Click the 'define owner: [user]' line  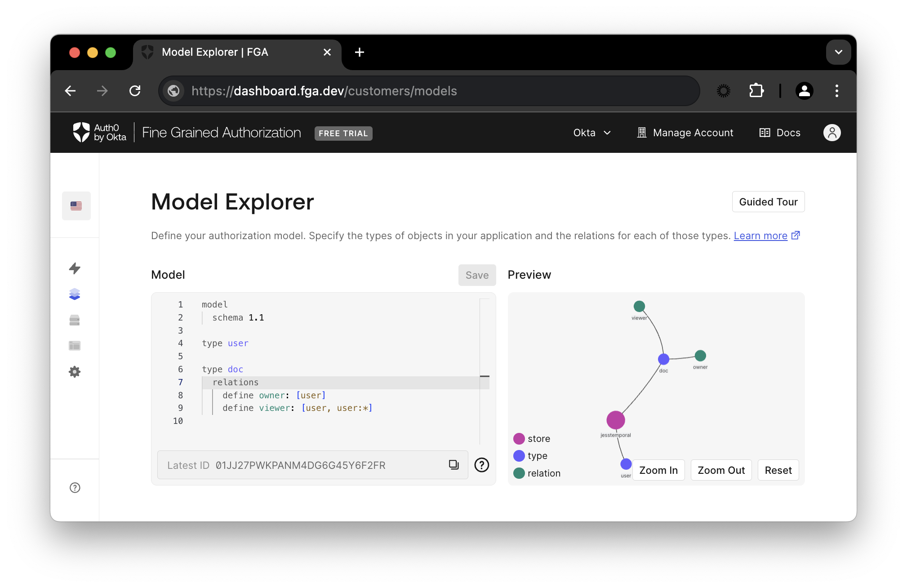click(274, 395)
